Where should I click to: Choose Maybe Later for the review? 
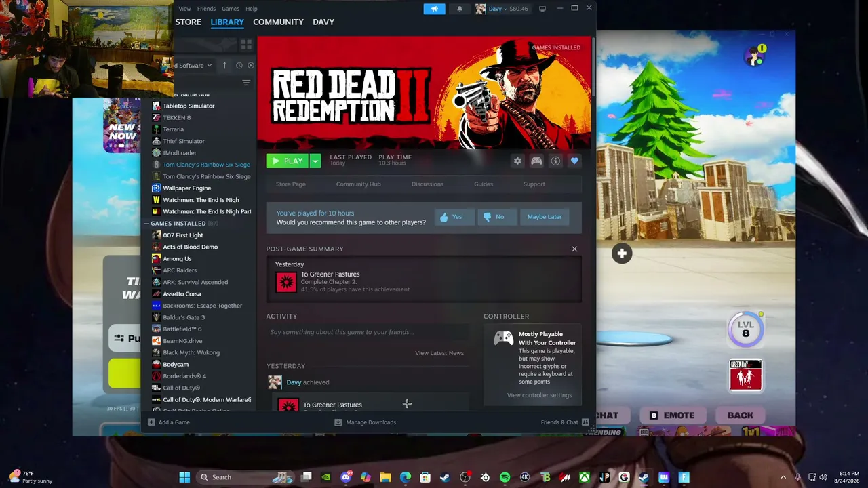(545, 217)
